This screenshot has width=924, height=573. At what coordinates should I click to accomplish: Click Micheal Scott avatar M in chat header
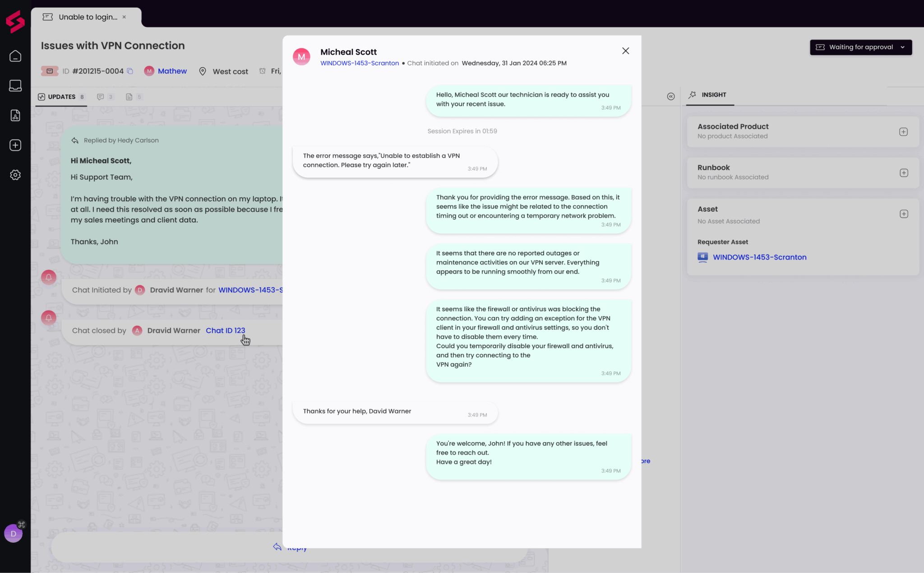[x=301, y=57]
